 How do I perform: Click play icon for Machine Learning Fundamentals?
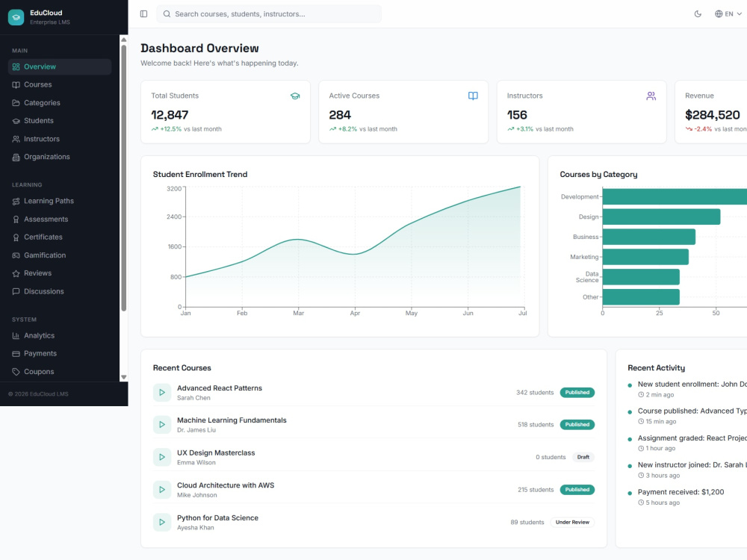tap(162, 424)
